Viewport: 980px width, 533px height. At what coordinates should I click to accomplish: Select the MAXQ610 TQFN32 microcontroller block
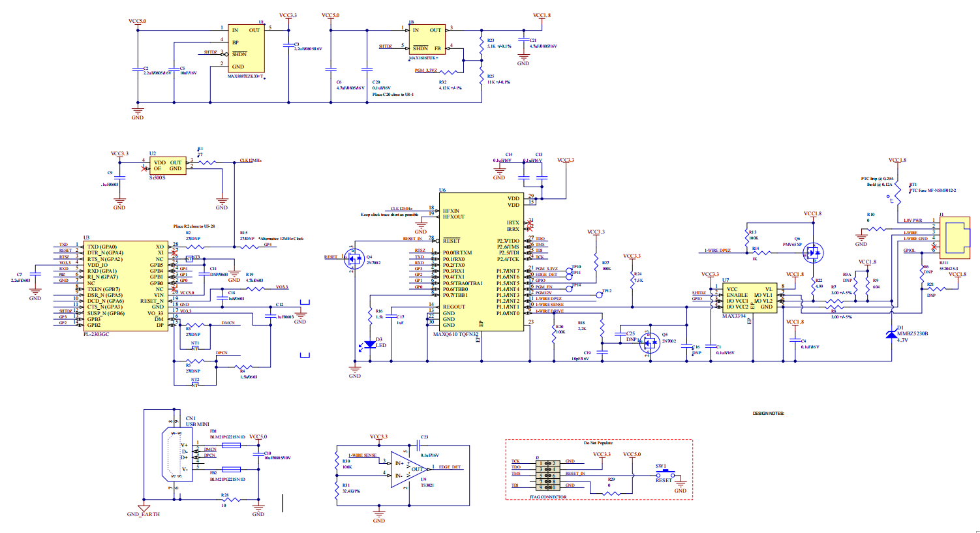482,262
